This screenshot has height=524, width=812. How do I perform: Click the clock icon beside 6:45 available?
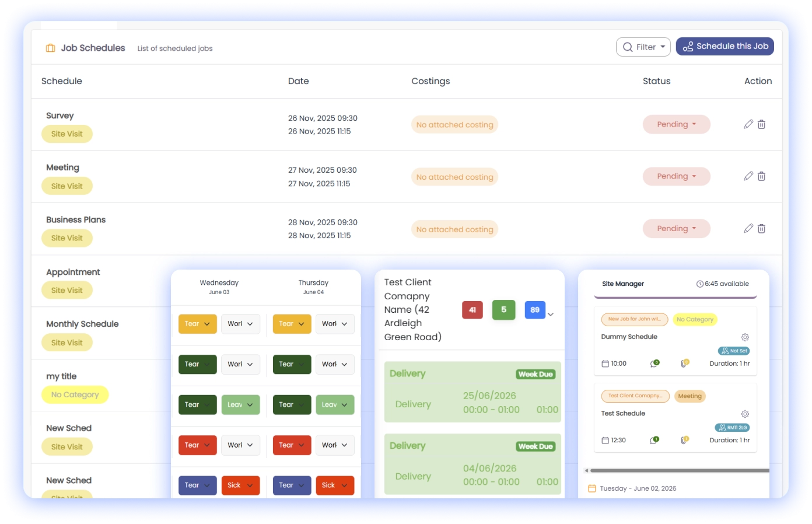(x=700, y=284)
